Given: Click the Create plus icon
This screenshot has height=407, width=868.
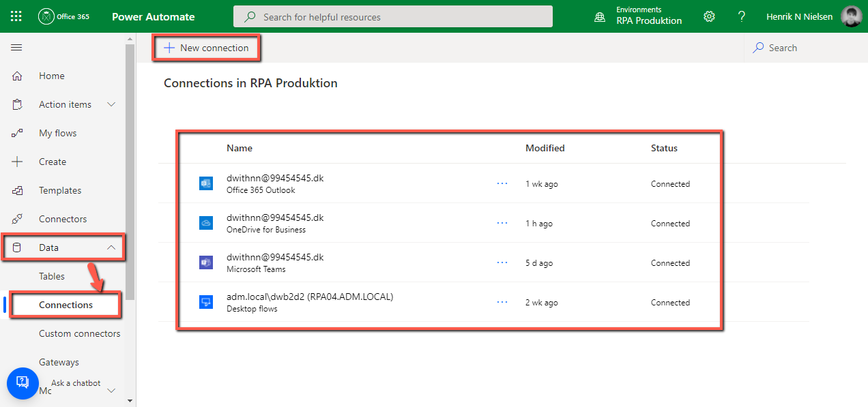Looking at the screenshot, I should point(18,162).
